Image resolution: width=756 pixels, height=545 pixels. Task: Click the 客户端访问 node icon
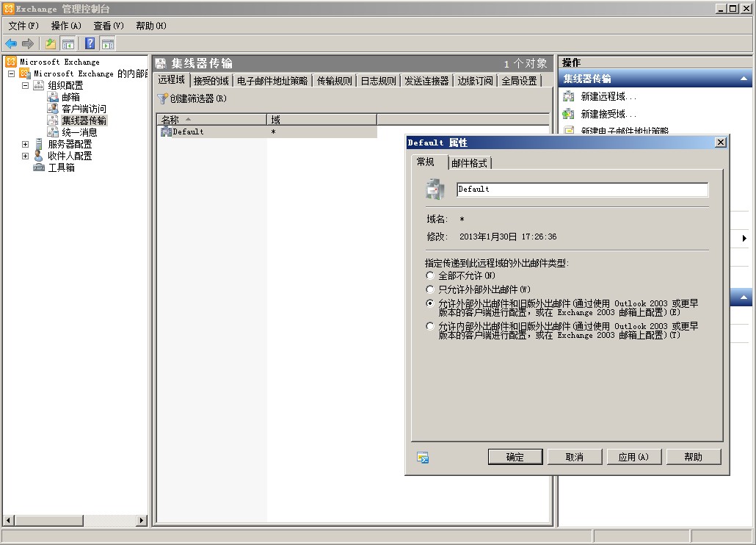(x=53, y=109)
